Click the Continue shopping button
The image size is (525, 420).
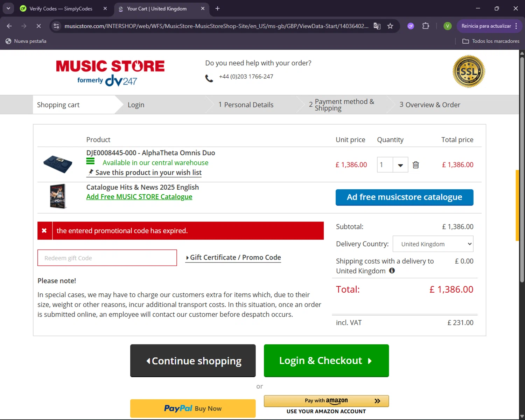click(193, 360)
